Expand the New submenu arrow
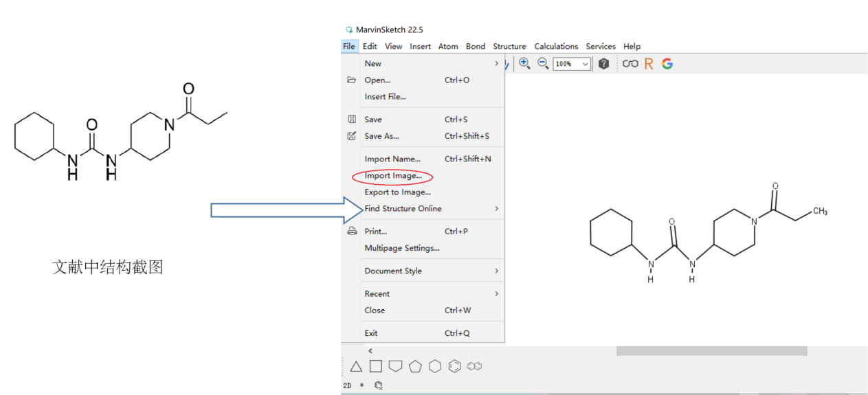 [496, 63]
